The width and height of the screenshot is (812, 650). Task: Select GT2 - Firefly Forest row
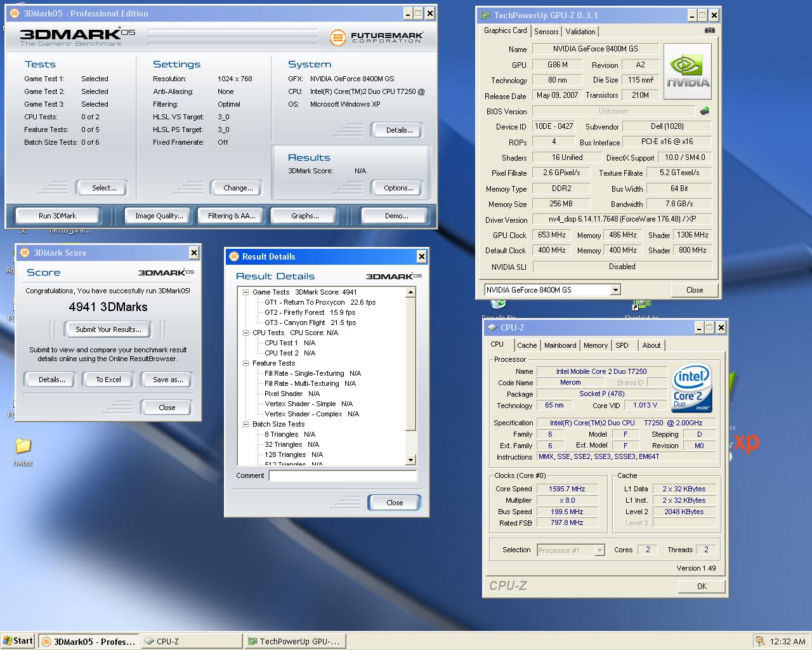(310, 312)
